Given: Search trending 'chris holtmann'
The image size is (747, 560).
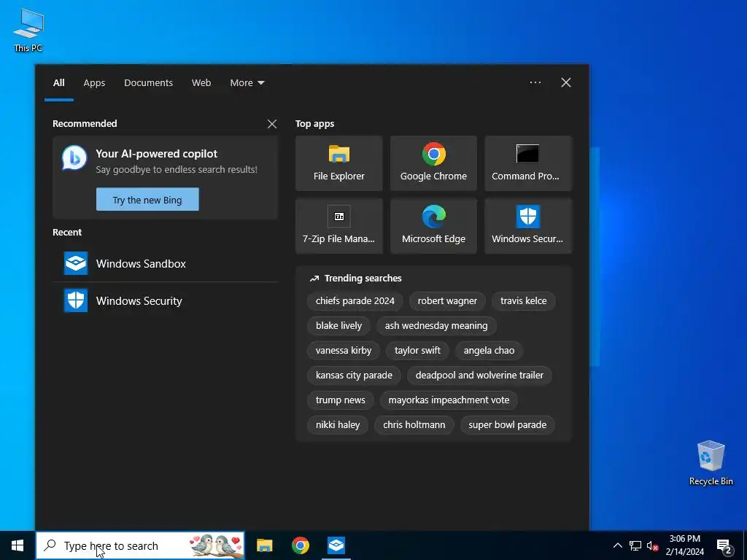Looking at the screenshot, I should (414, 425).
